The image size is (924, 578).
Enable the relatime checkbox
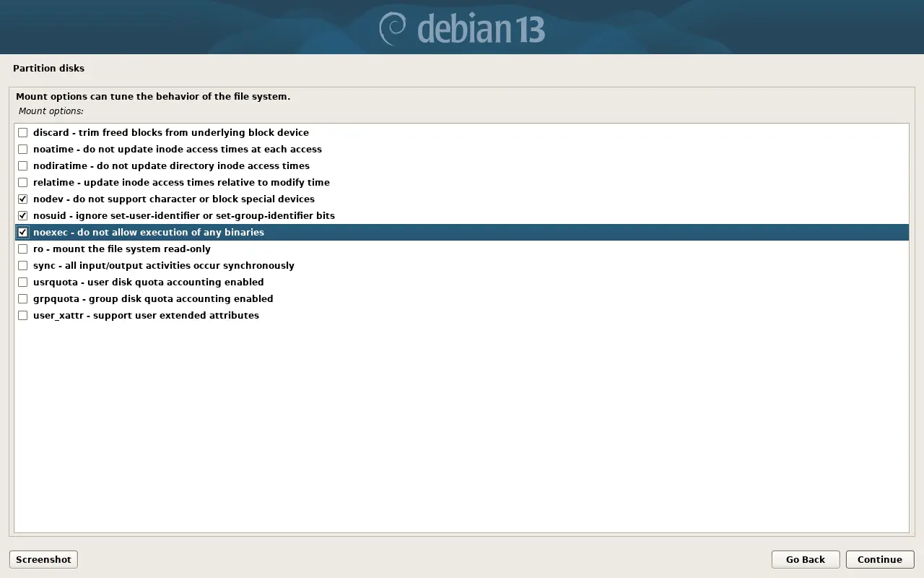pyautogui.click(x=23, y=183)
